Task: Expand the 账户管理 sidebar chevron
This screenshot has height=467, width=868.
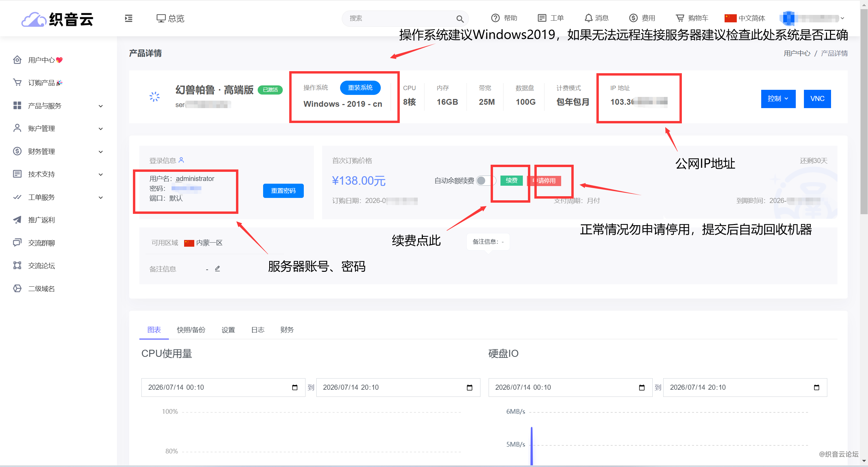Action: point(101,129)
